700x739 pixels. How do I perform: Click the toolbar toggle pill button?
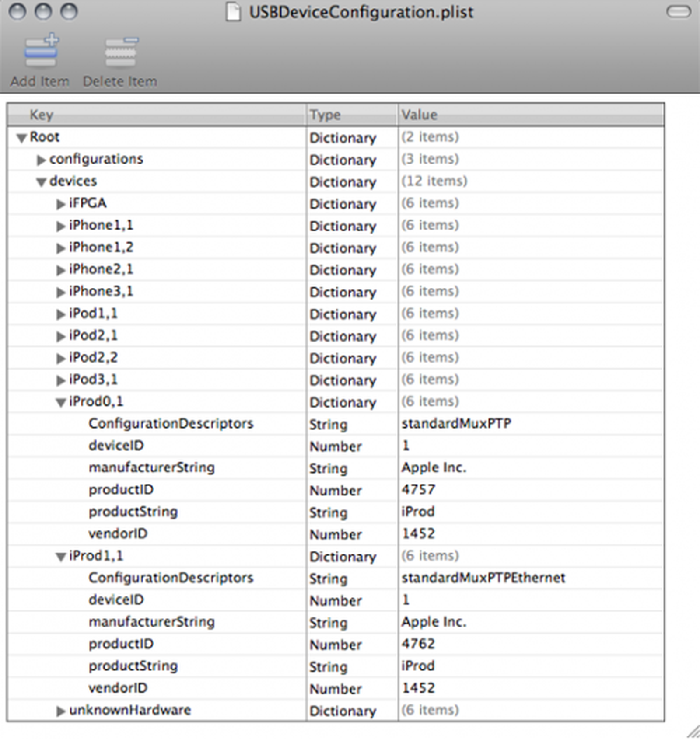678,12
